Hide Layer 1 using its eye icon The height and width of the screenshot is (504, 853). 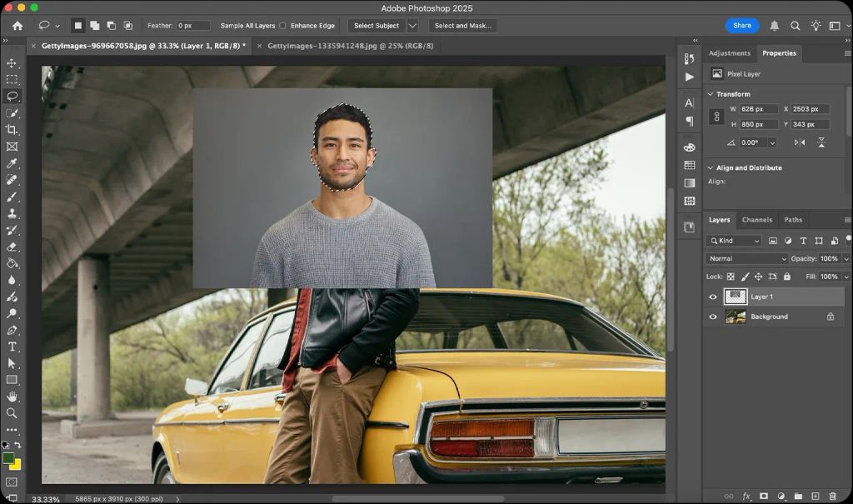[713, 297]
